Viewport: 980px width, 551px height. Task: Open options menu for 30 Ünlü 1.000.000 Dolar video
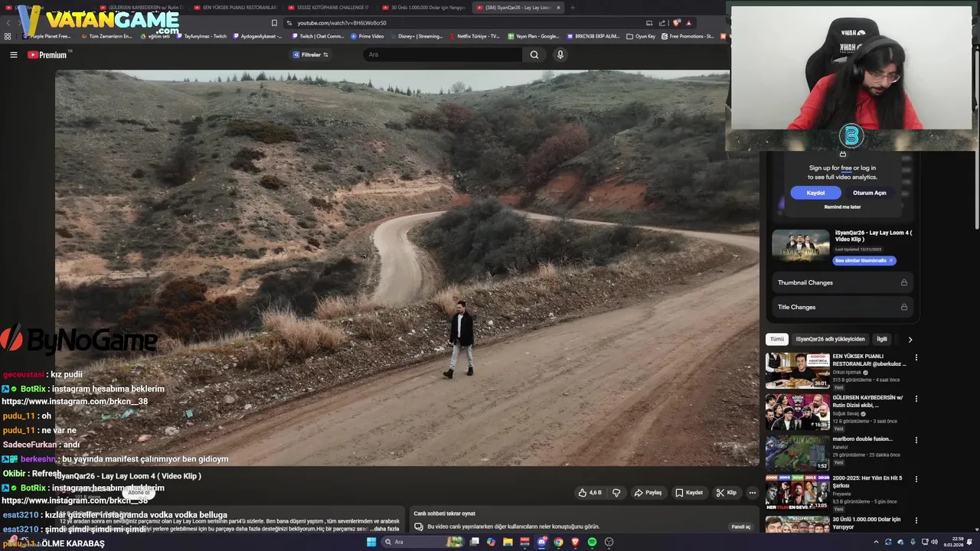tap(916, 520)
